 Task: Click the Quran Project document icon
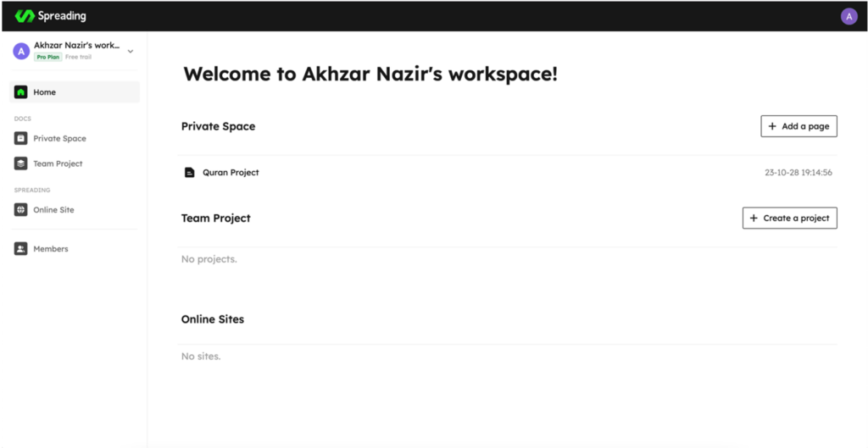(189, 173)
